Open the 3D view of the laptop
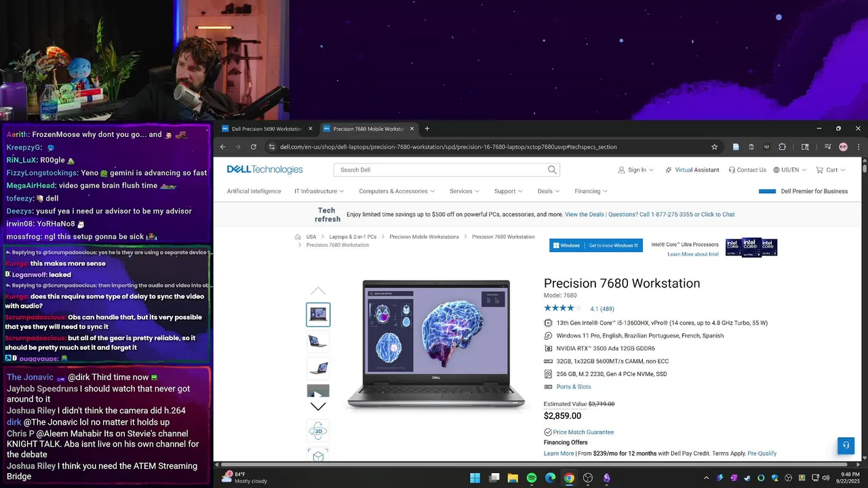The width and height of the screenshot is (868, 488). (x=318, y=430)
